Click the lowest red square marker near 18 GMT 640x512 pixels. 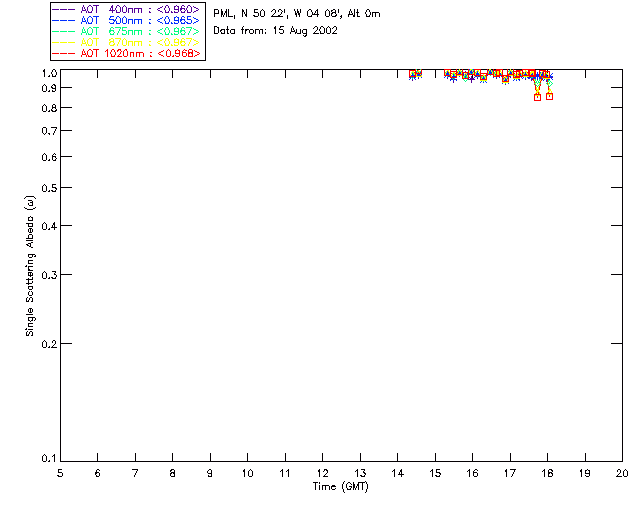(549, 96)
